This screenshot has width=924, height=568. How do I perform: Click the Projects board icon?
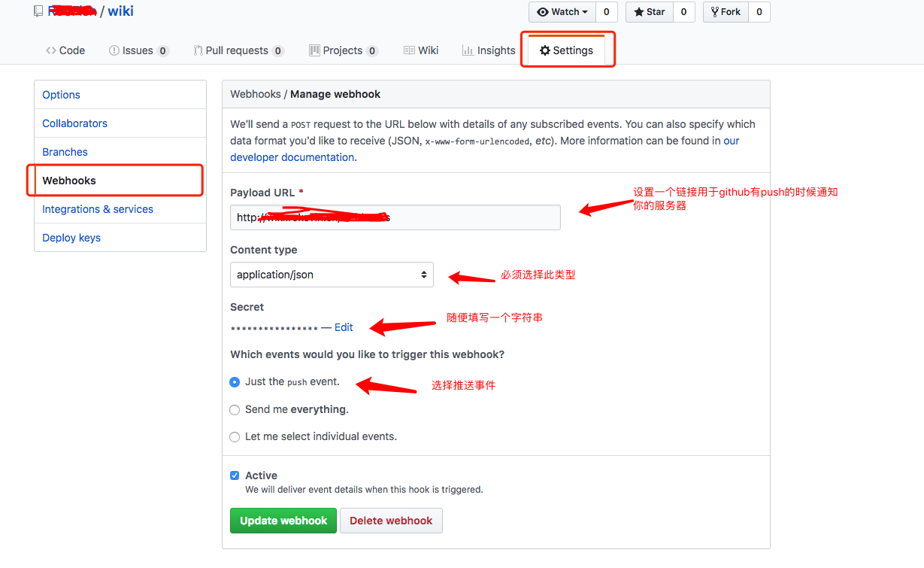pyautogui.click(x=314, y=50)
